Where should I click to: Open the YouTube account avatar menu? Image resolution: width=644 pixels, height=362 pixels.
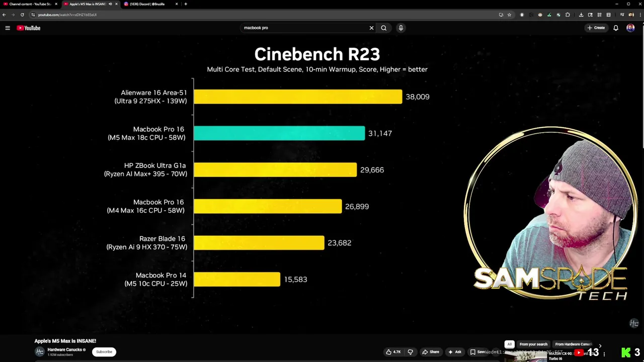click(x=630, y=28)
